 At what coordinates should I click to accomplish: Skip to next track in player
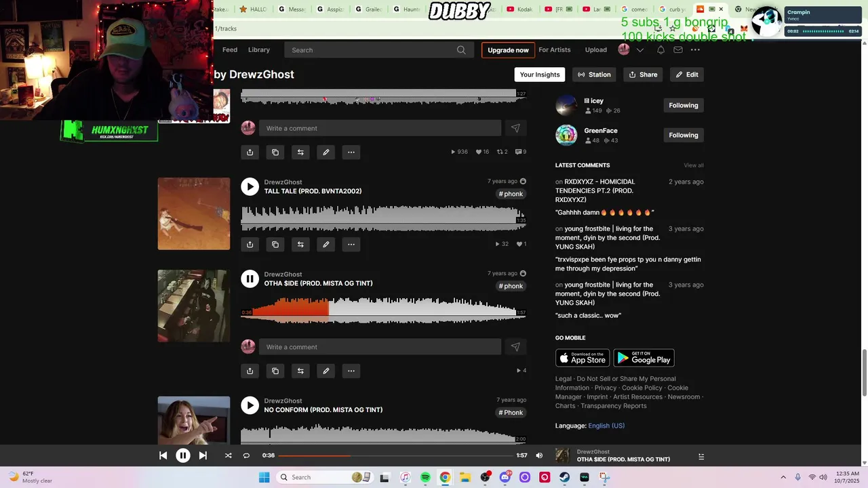203,455
